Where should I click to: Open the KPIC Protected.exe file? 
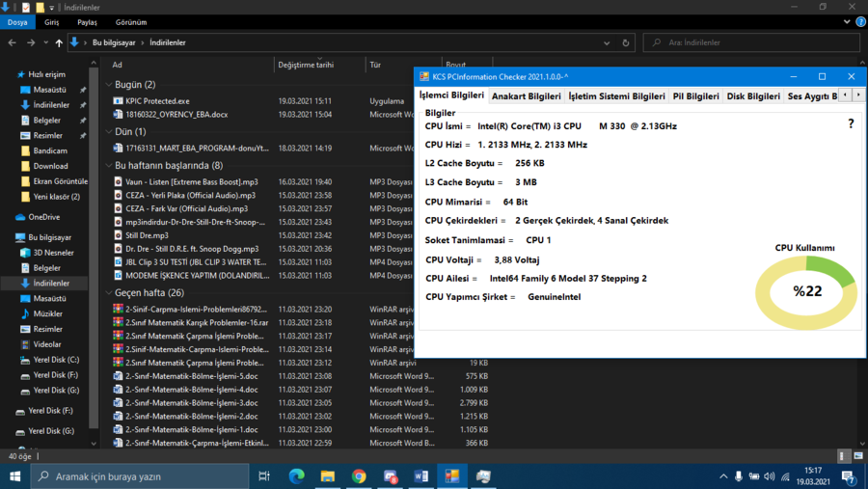pyautogui.click(x=157, y=100)
